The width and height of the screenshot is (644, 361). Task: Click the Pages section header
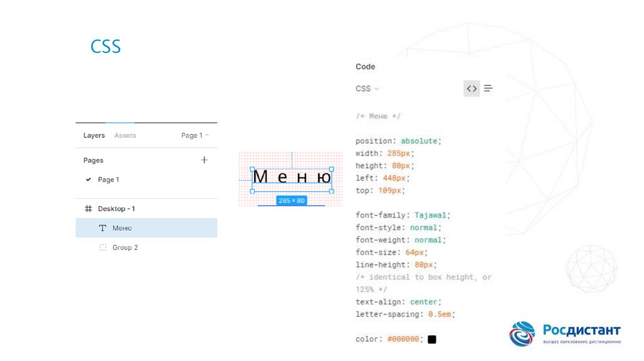[93, 160]
